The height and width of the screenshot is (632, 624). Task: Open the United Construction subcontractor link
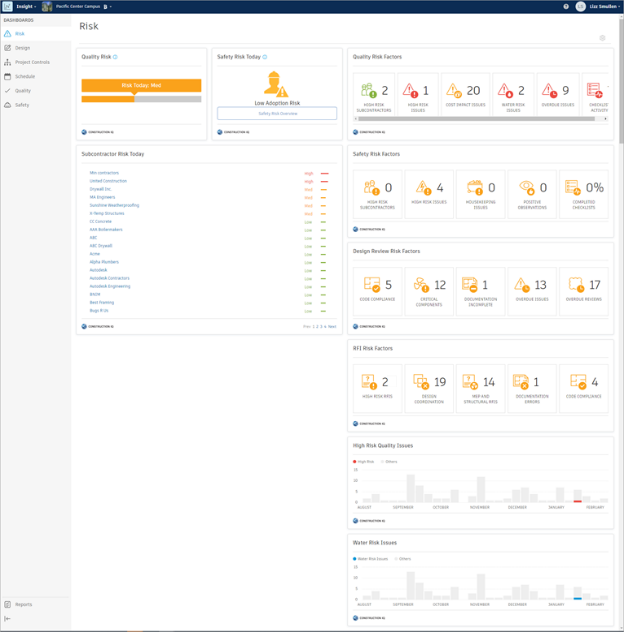108,181
